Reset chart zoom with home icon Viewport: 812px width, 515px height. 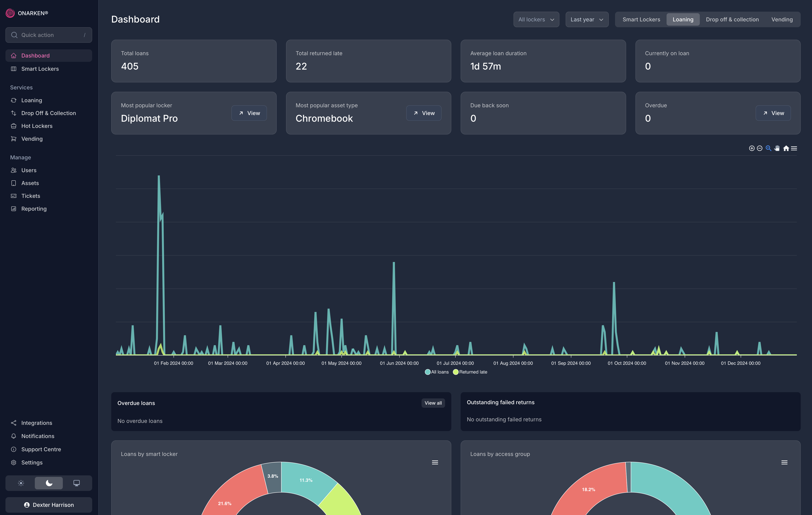pos(786,148)
